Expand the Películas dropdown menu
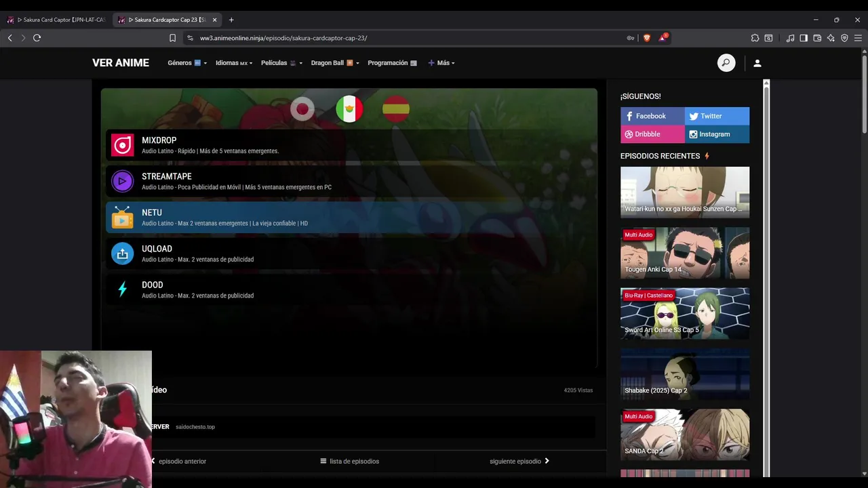Viewport: 868px width, 488px height. click(282, 63)
